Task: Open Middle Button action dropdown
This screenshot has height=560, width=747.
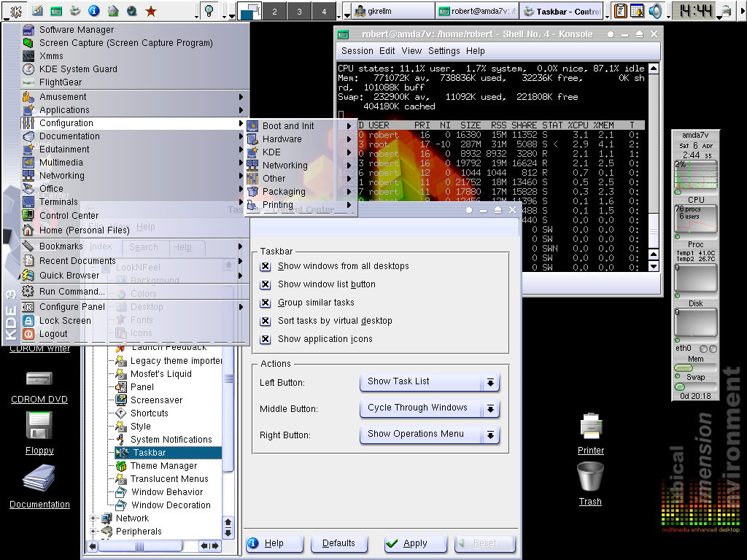Action: 429,408
